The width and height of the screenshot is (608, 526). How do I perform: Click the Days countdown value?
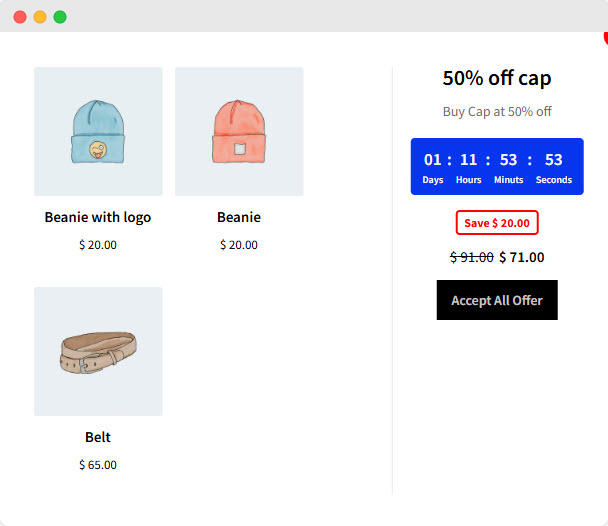pos(433,160)
